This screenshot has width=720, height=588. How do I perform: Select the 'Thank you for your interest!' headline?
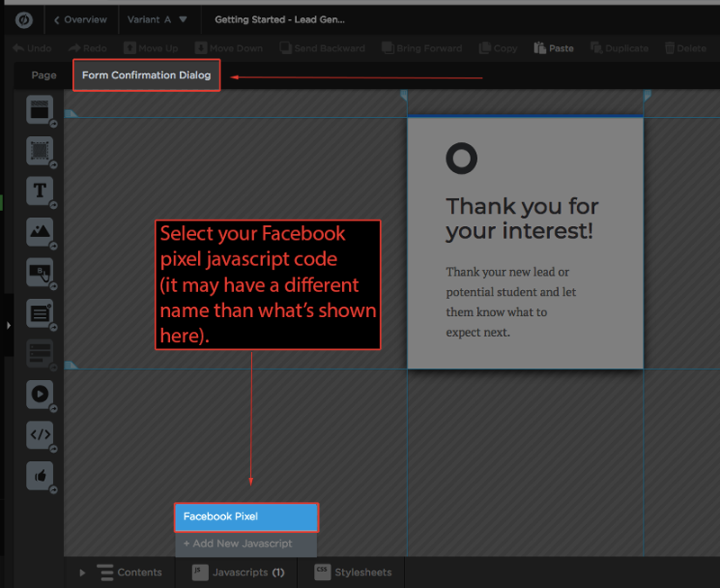[x=523, y=218]
